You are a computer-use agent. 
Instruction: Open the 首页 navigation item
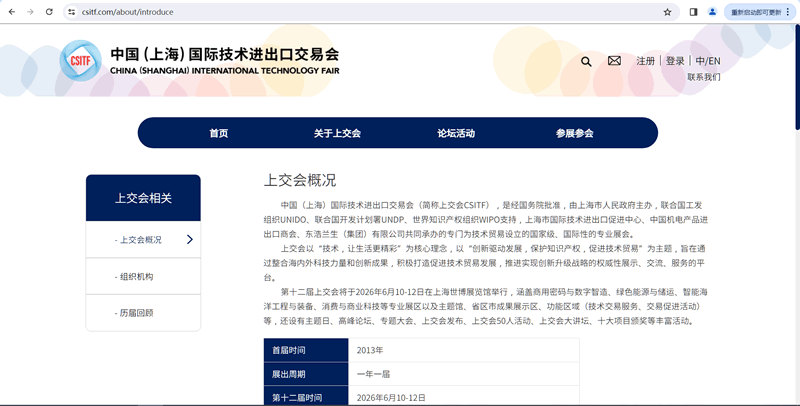coord(218,133)
